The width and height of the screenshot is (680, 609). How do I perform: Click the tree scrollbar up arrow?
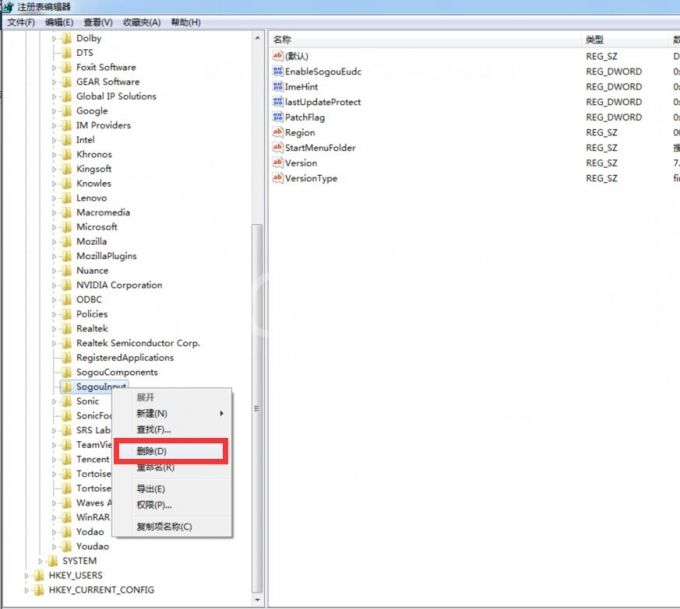[x=257, y=38]
